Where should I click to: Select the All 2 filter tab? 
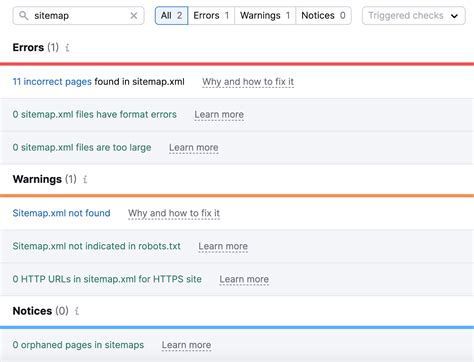point(171,16)
